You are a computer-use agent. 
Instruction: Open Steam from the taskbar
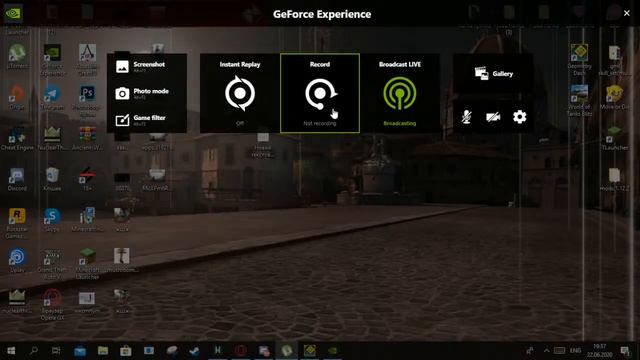click(194, 351)
